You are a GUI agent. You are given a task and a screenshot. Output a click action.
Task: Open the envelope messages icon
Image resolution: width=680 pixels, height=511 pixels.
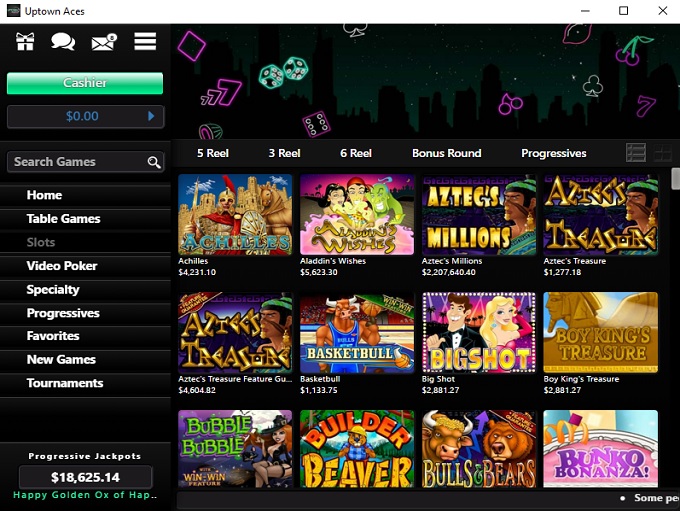pyautogui.click(x=104, y=42)
